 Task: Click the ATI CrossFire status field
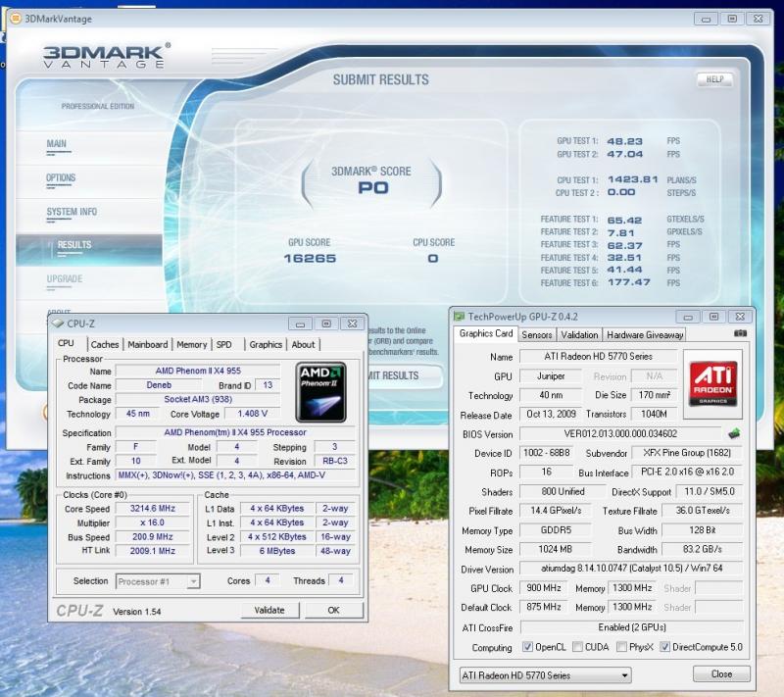point(632,627)
